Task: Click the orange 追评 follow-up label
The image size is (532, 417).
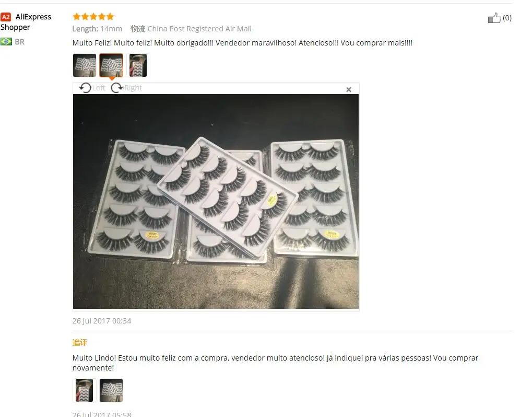Action: click(x=80, y=342)
